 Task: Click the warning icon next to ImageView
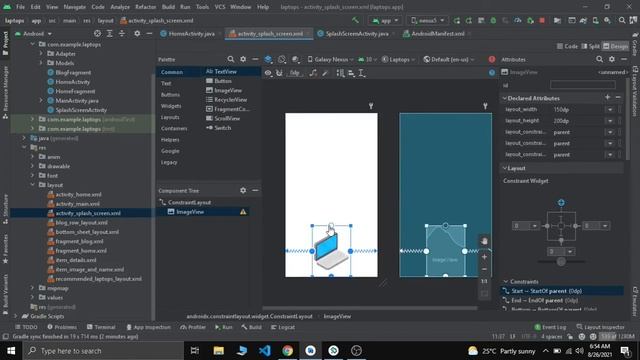pos(243,212)
